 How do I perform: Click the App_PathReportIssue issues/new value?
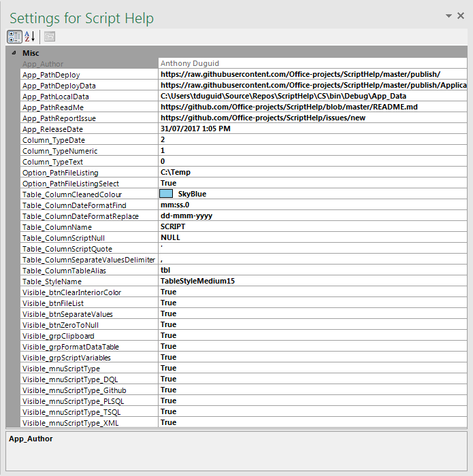[312, 118]
